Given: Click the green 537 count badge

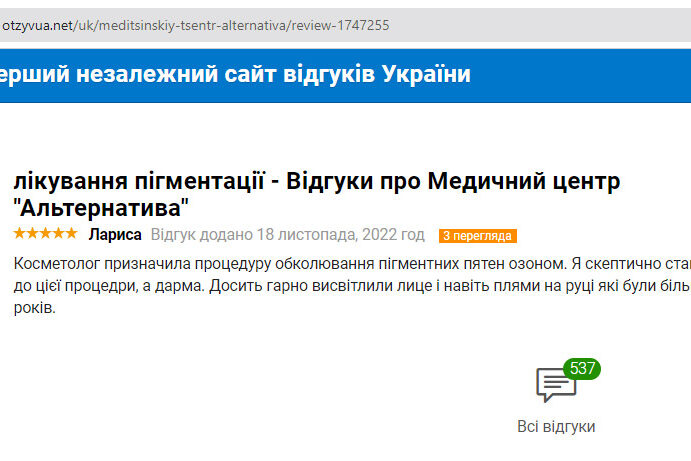Looking at the screenshot, I should point(582,368).
